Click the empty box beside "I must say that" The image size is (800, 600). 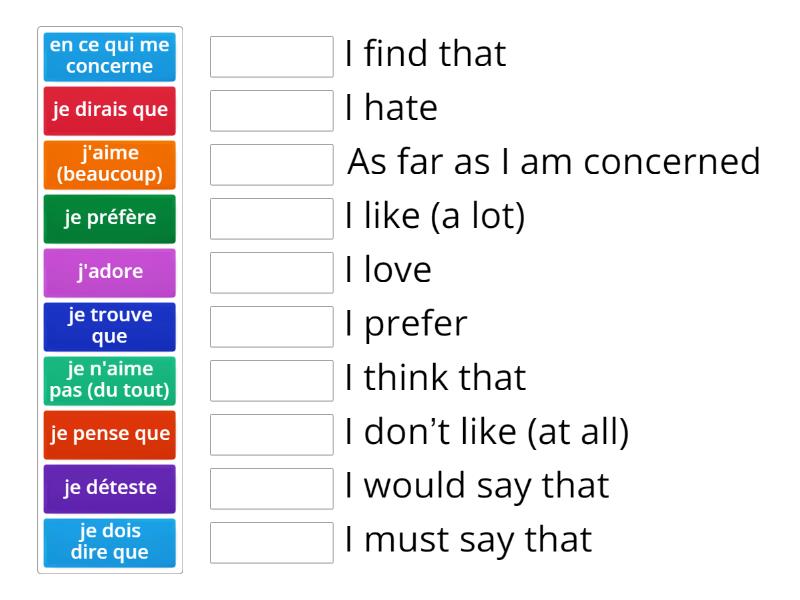click(271, 540)
